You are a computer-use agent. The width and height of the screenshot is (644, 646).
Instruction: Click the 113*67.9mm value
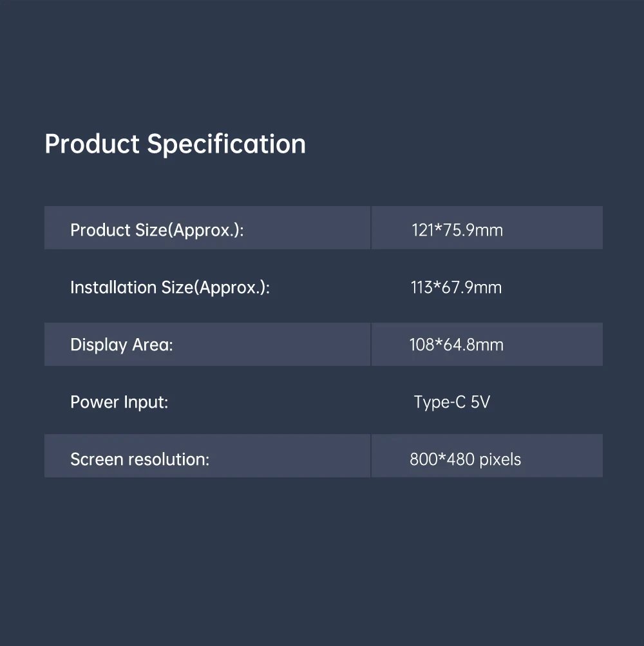point(456,287)
